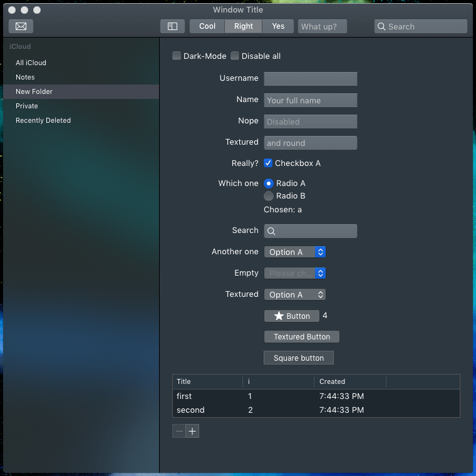Select New Folder in sidebar
Screen dimensions: 476x476
pyautogui.click(x=81, y=91)
